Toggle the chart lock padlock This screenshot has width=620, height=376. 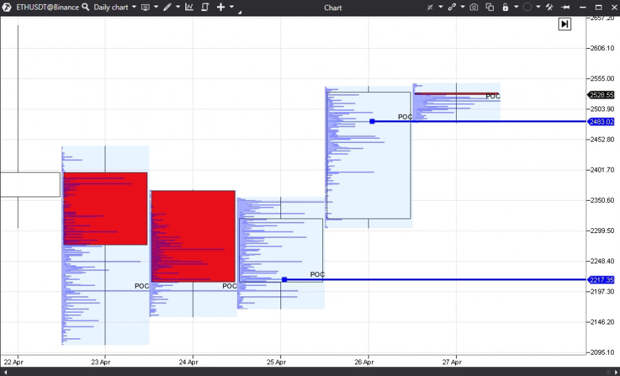505,7
